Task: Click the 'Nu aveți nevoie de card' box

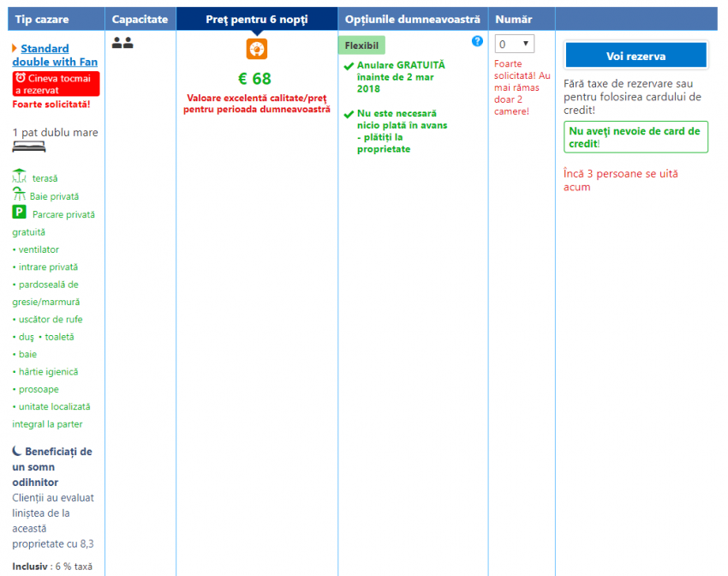Action: [x=636, y=137]
